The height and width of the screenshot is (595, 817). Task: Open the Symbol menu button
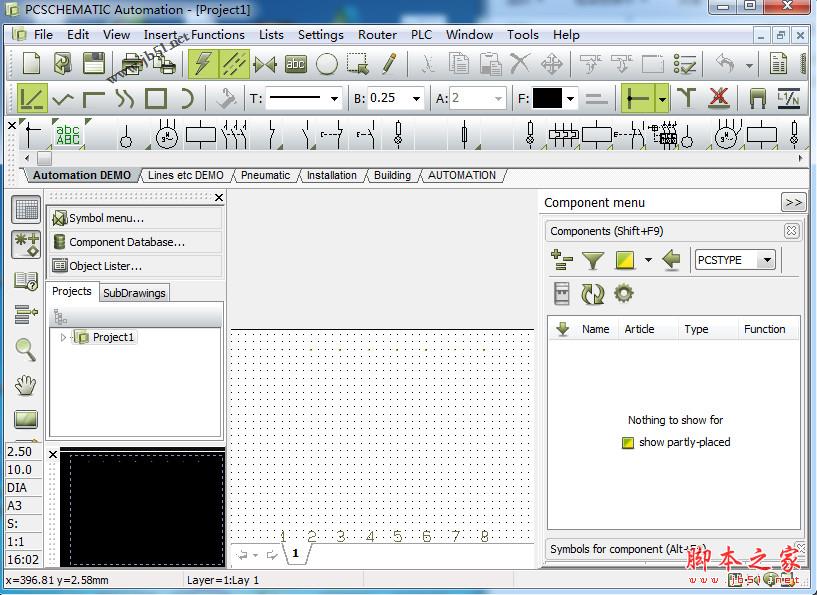pos(135,218)
